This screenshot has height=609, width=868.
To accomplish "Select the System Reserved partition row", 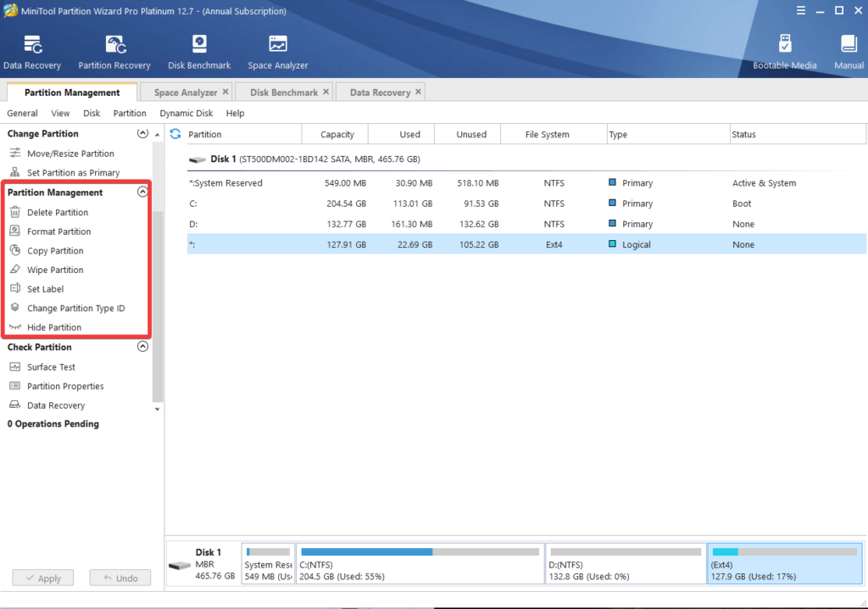I will coord(526,183).
